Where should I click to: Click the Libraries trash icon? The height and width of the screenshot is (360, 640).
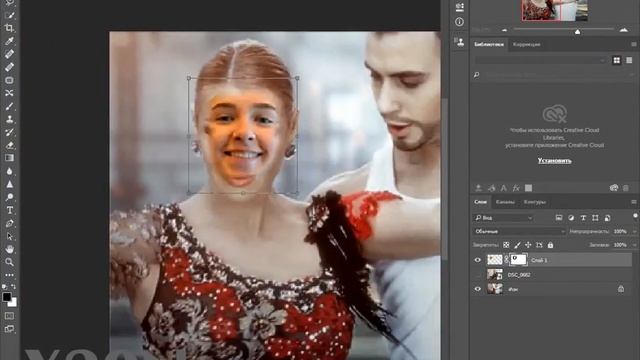626,188
